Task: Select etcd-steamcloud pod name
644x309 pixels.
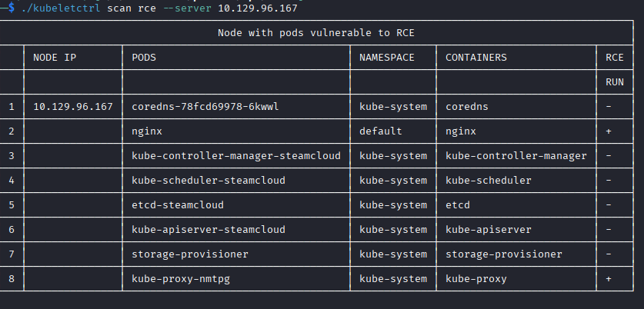Action: (x=178, y=205)
